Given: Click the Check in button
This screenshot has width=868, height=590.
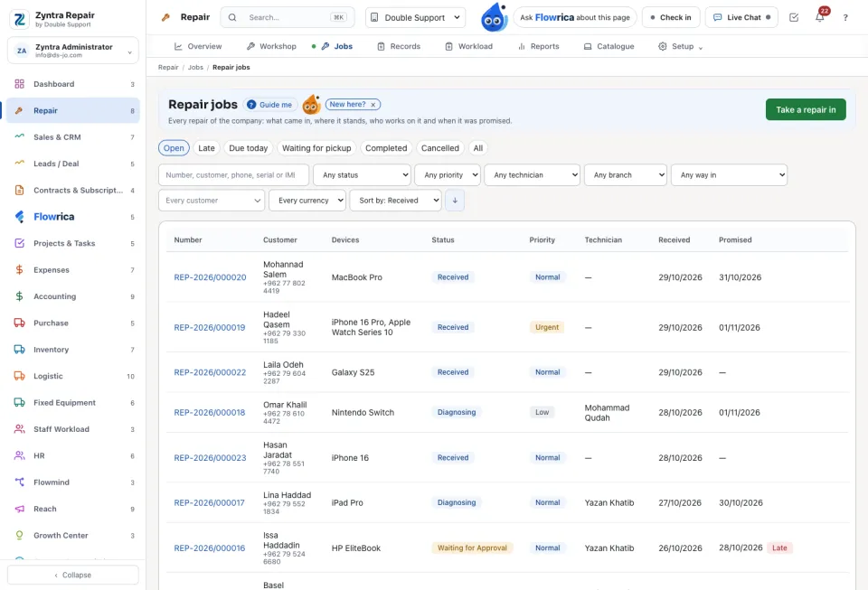Looking at the screenshot, I should 671,18.
